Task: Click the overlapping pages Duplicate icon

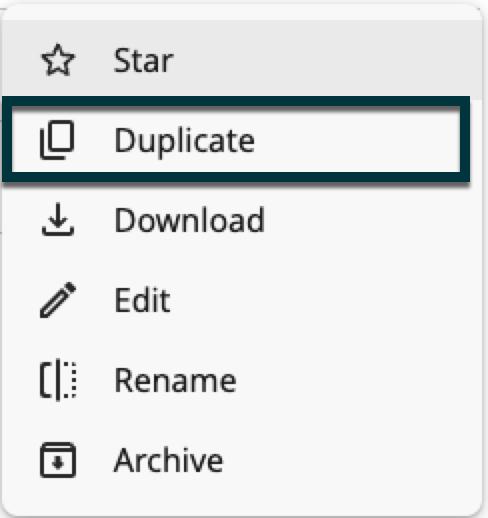Action: pyautogui.click(x=57, y=140)
